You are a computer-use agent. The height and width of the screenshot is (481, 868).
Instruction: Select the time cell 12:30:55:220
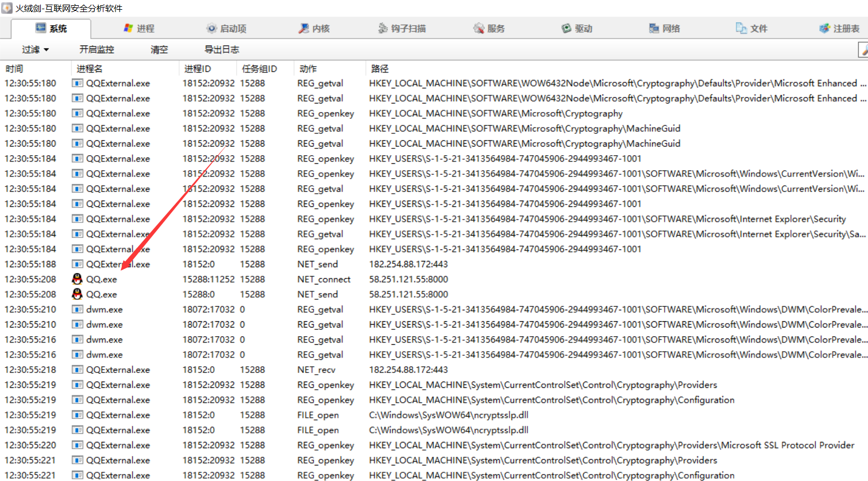(x=30, y=445)
